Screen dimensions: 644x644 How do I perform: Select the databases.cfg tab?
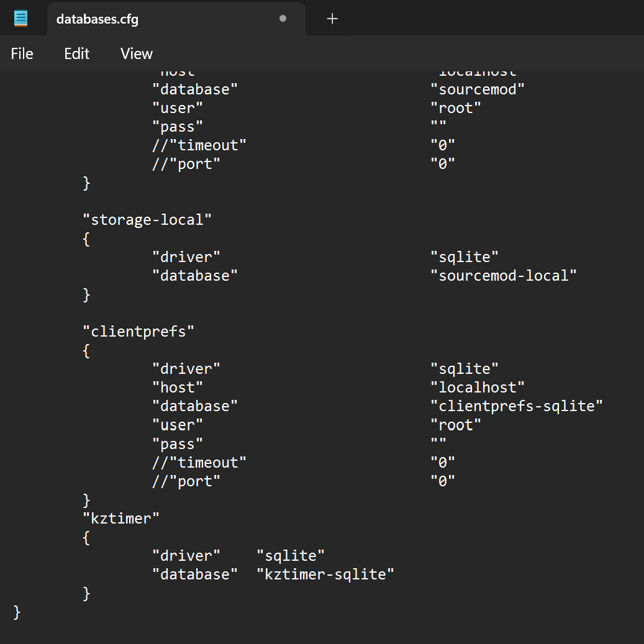click(x=96, y=19)
